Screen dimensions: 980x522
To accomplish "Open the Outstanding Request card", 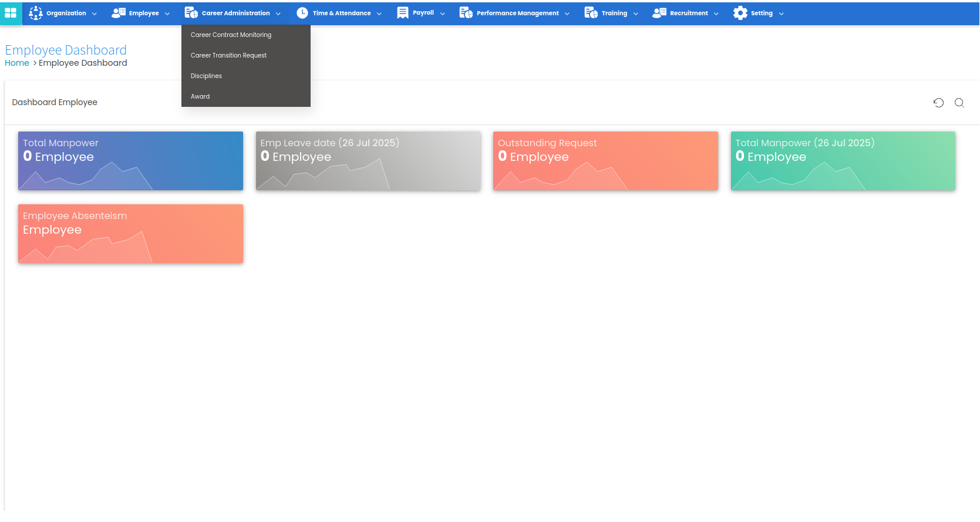I will pos(605,161).
